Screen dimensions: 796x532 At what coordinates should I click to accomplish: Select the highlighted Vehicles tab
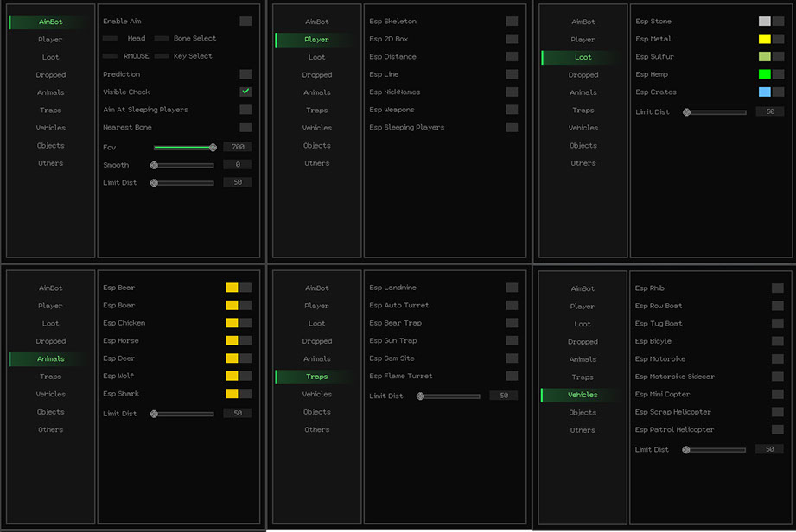coord(583,395)
